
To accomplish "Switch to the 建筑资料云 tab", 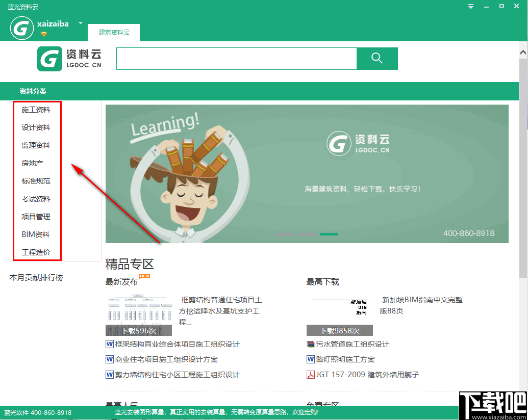I will (x=113, y=32).
